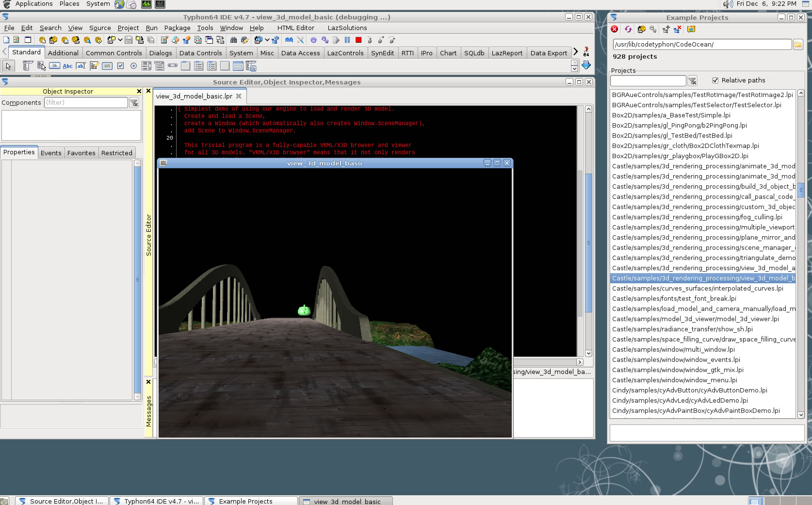Click Example Projects list scroll down arrow
The image size is (812, 505).
[x=801, y=415]
